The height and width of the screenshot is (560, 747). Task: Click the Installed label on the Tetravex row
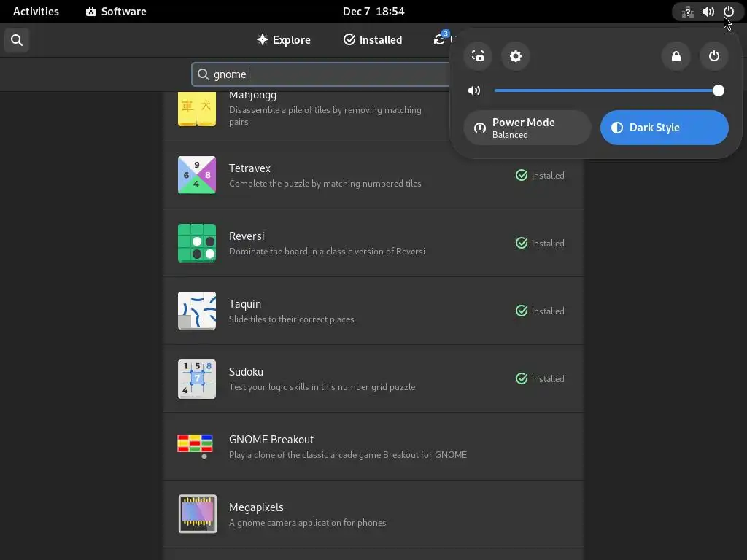(548, 176)
